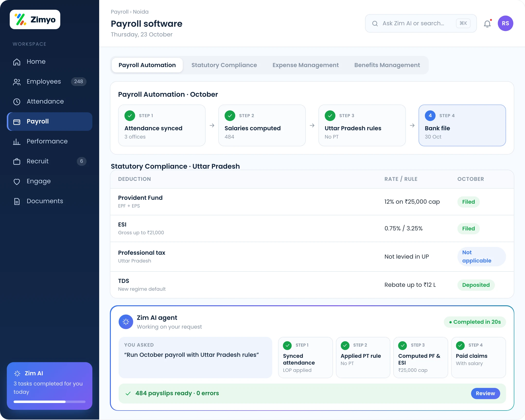Click the ESI Filed status badge
This screenshot has height=420, width=525.
pos(469,229)
